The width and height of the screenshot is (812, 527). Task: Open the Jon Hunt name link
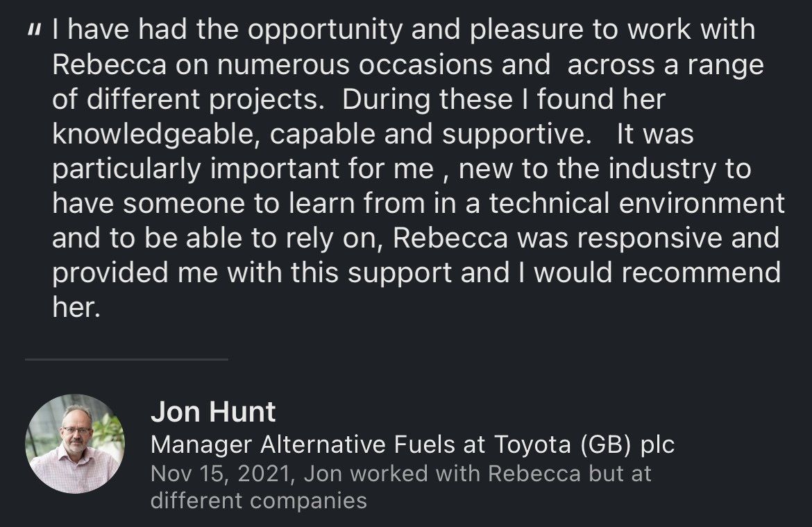pos(213,413)
